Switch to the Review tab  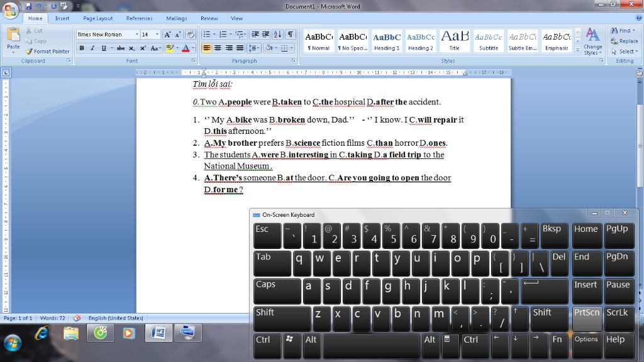coord(209,18)
